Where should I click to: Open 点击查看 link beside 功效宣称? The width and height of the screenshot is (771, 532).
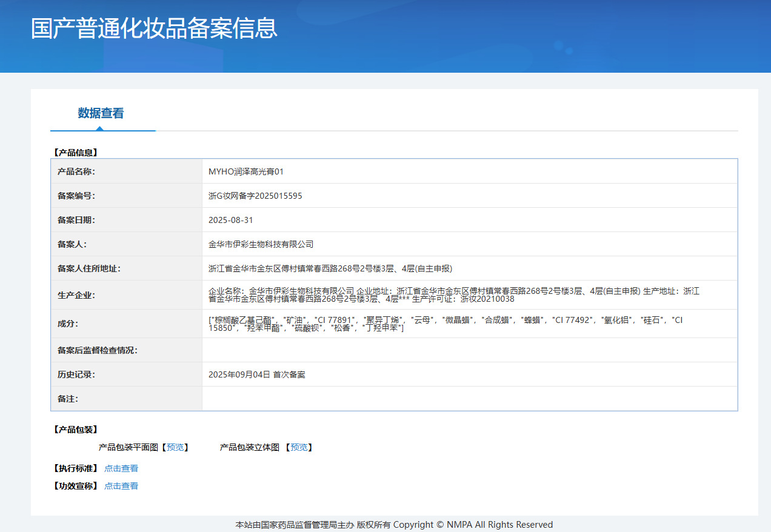[121, 486]
